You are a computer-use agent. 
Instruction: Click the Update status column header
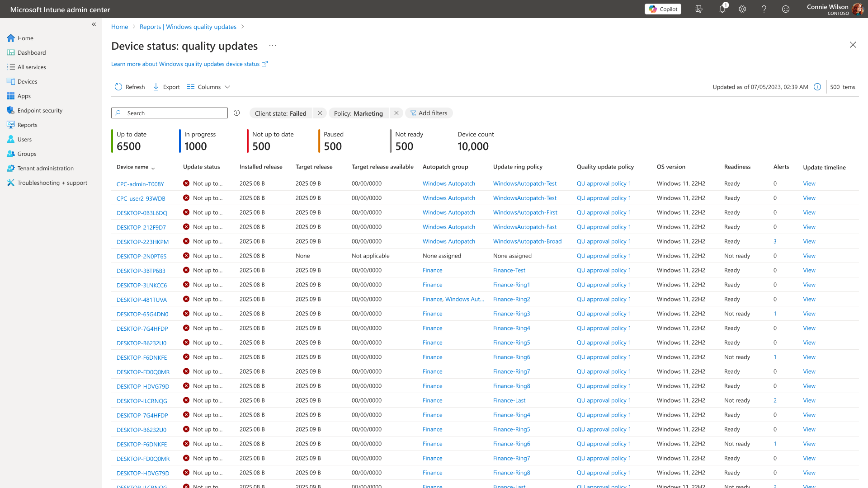[202, 167]
